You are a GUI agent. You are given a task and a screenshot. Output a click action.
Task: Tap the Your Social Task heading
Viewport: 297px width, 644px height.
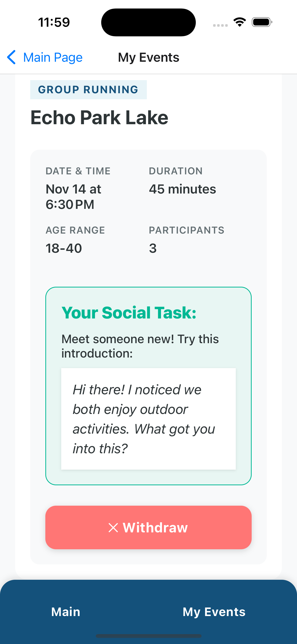[x=129, y=313]
